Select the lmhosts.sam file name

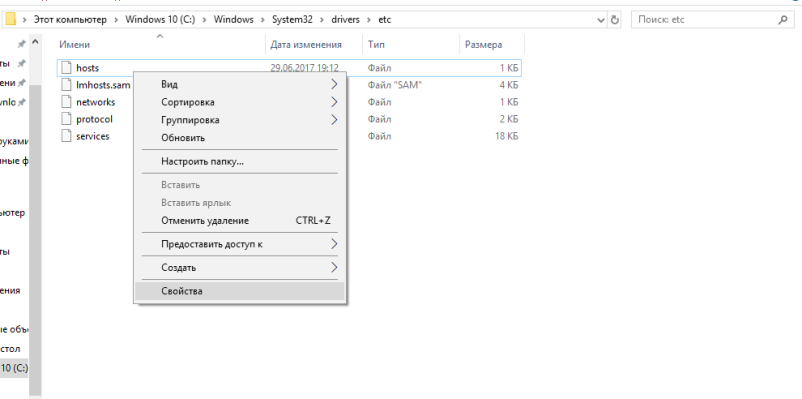click(103, 85)
